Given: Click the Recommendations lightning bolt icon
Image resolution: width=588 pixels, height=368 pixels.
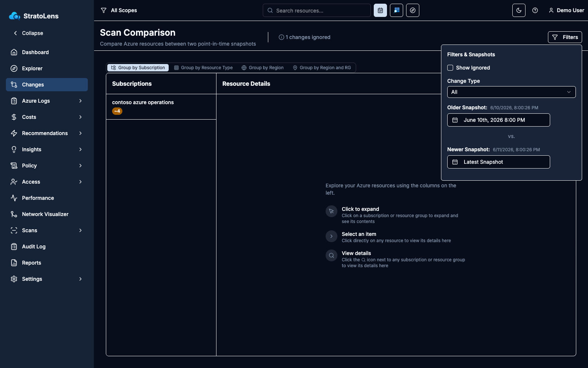Looking at the screenshot, I should coord(14,133).
